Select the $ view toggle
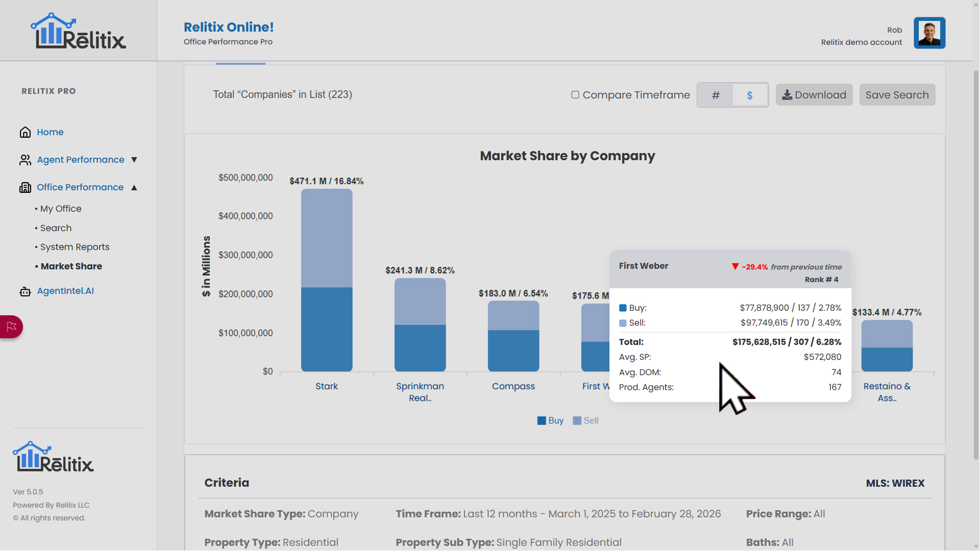Screen dimensions: 980x551 click(750, 95)
